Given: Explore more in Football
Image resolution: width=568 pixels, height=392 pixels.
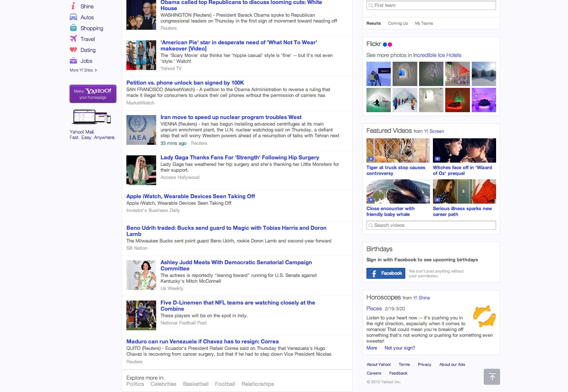Looking at the screenshot, I should [225, 384].
